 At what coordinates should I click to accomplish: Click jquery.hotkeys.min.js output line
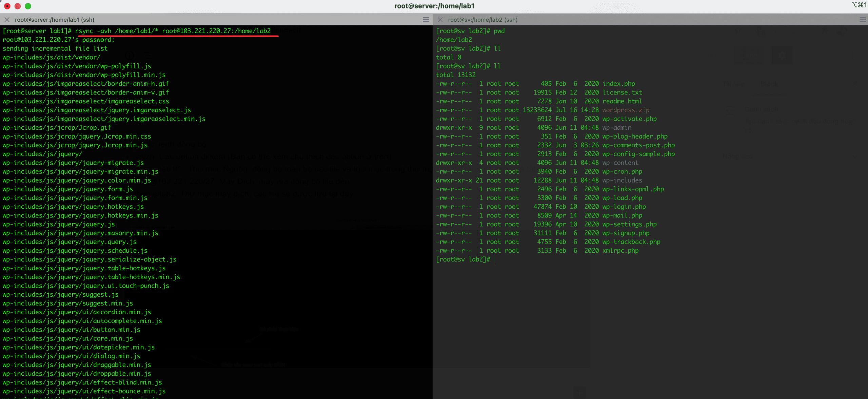tap(80, 216)
